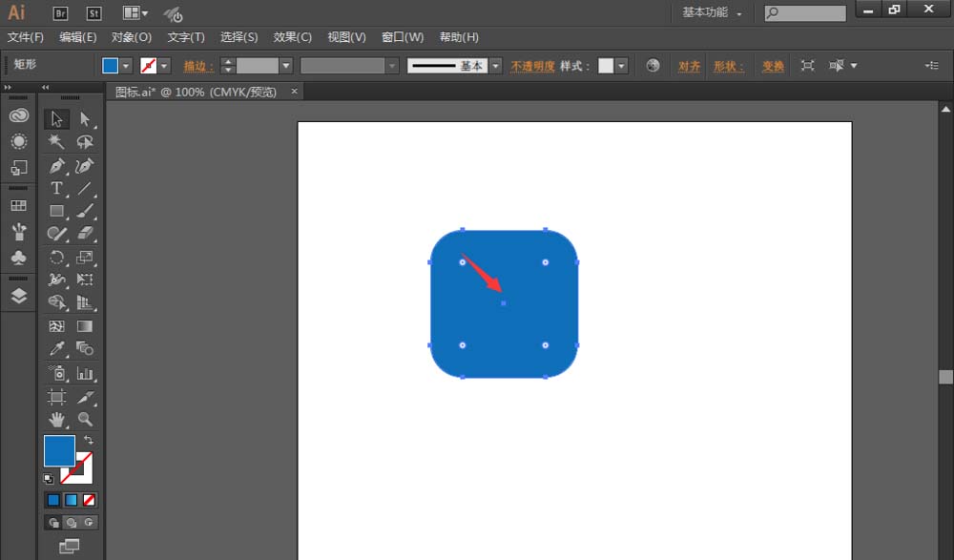Select the Pen tool
The width and height of the screenshot is (954, 560).
(x=56, y=166)
